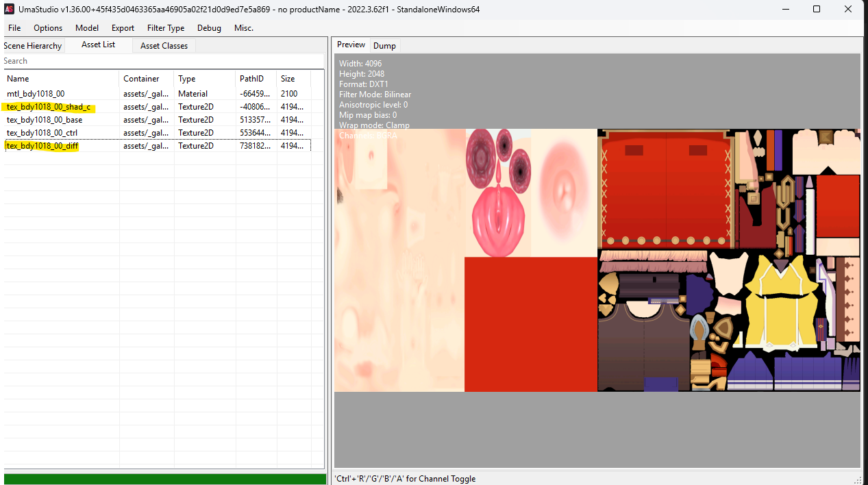Sort assets by the PathID column header

(x=256, y=79)
